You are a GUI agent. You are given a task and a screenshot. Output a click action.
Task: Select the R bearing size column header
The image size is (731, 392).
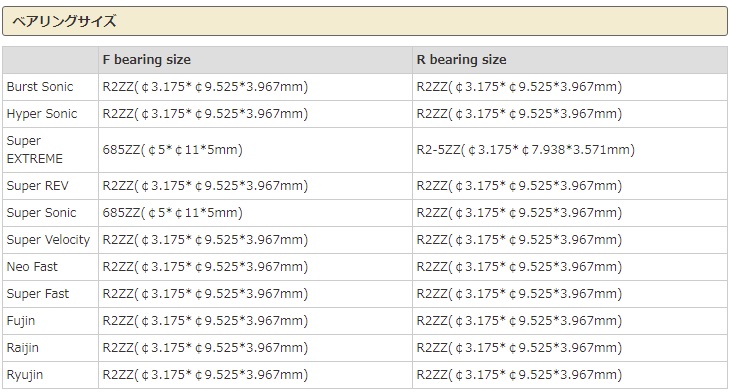pos(570,60)
